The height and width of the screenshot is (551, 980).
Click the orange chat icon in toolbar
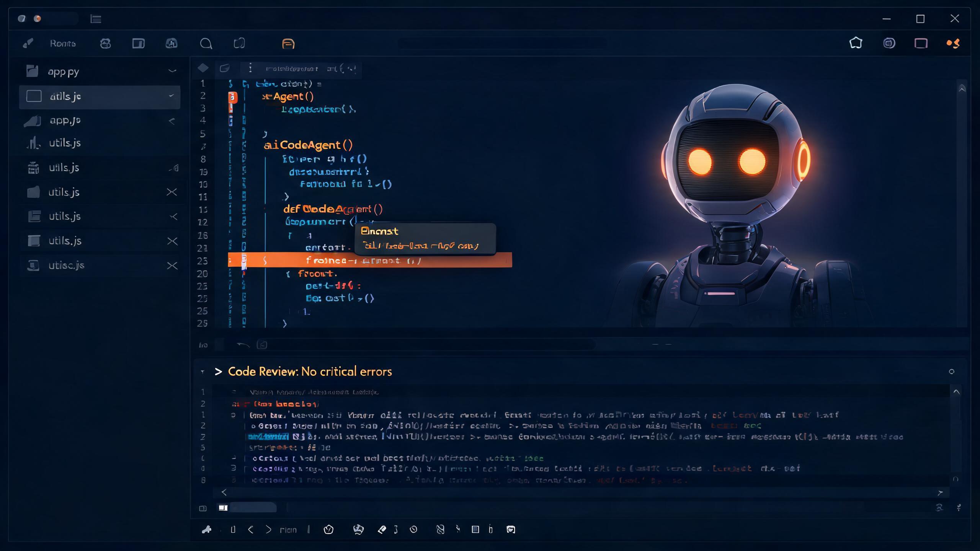click(x=288, y=44)
